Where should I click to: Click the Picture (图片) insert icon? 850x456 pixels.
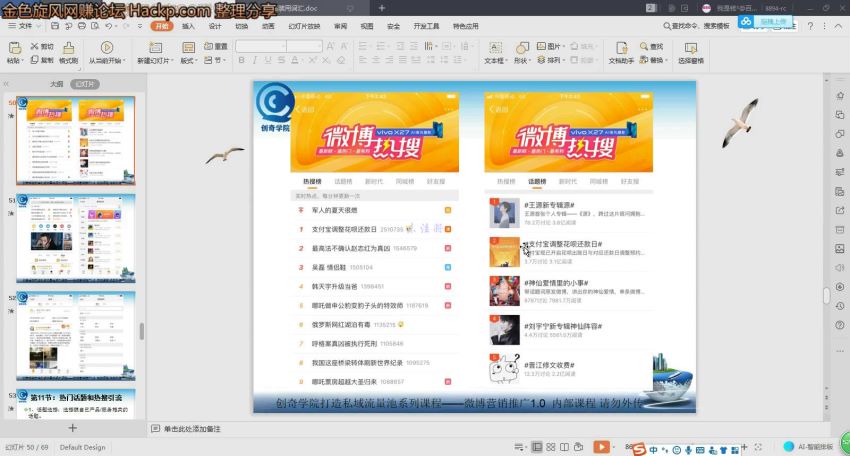click(541, 47)
